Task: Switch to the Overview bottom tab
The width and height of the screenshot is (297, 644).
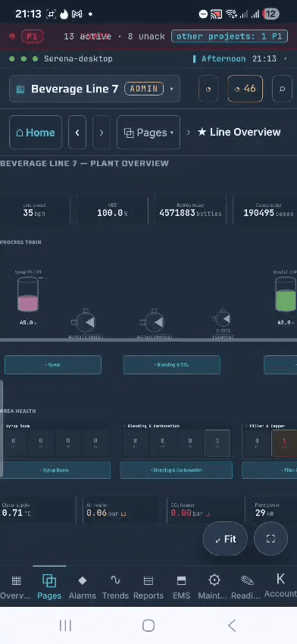Action: click(x=16, y=586)
